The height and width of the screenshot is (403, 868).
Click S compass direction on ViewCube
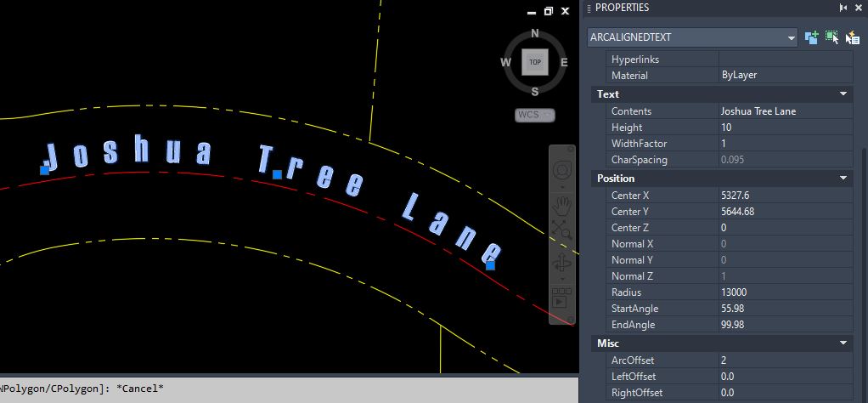[x=535, y=92]
